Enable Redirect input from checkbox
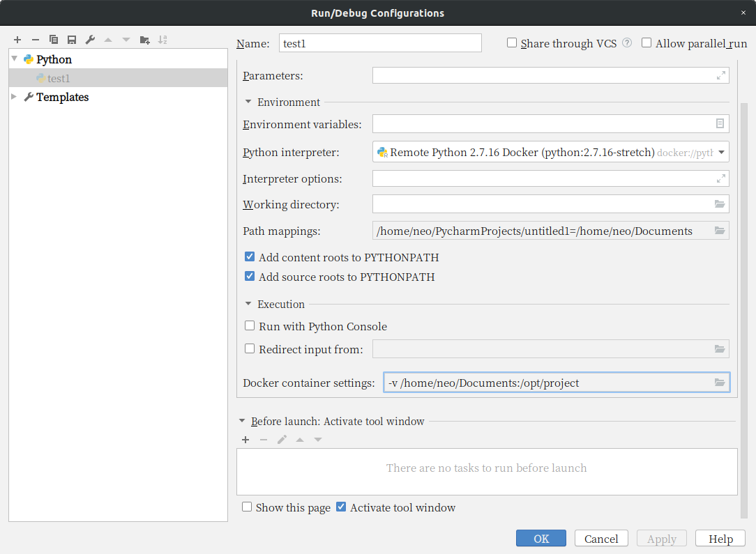 point(249,348)
